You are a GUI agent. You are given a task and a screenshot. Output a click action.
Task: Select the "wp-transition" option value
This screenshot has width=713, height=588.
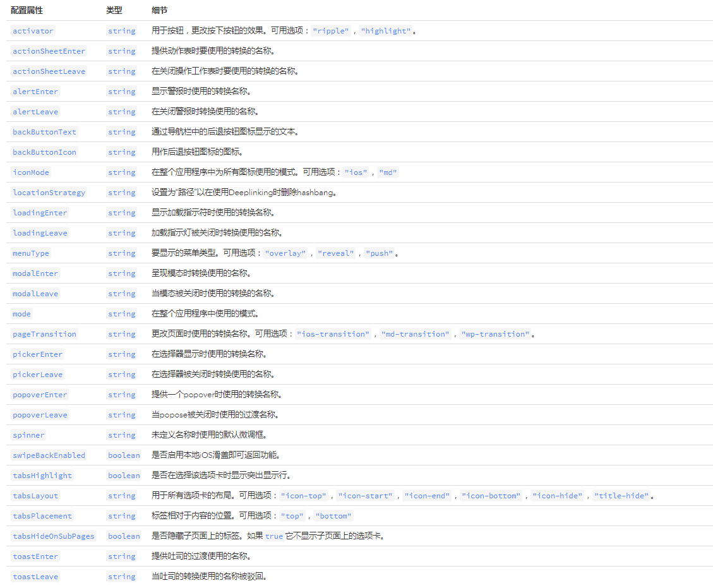pos(496,334)
